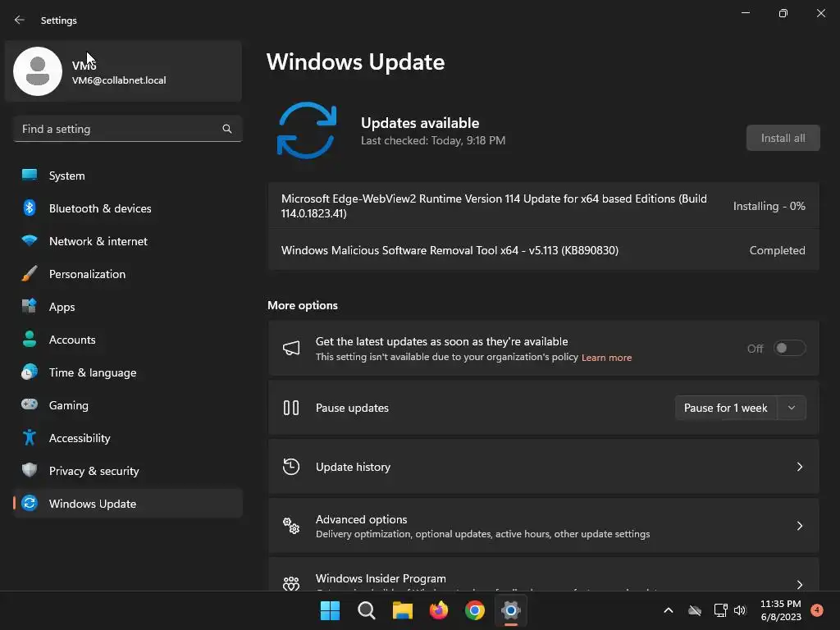This screenshot has width=840, height=630.
Task: Click the search magnifier in Find a setting
Action: (x=227, y=129)
